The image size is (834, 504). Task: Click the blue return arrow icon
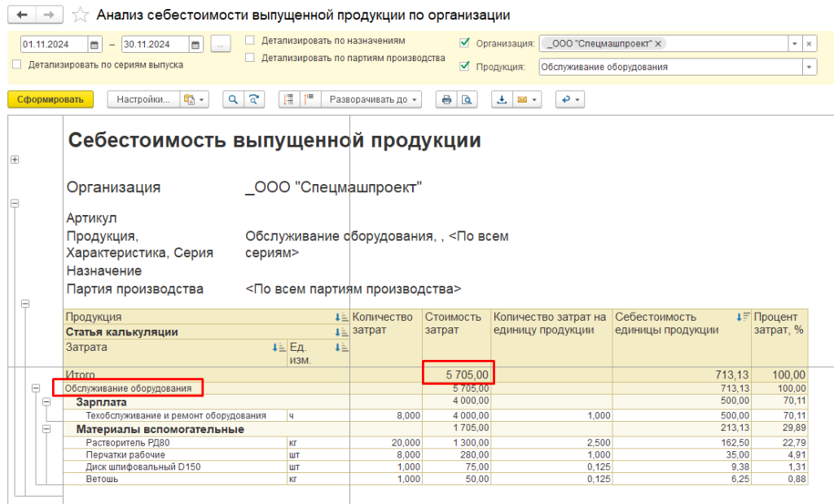[x=566, y=99]
